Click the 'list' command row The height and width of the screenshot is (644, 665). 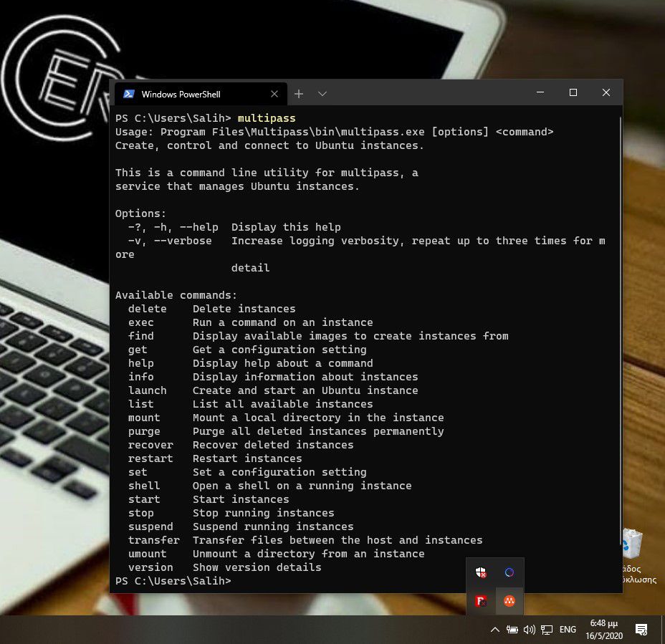(250, 404)
